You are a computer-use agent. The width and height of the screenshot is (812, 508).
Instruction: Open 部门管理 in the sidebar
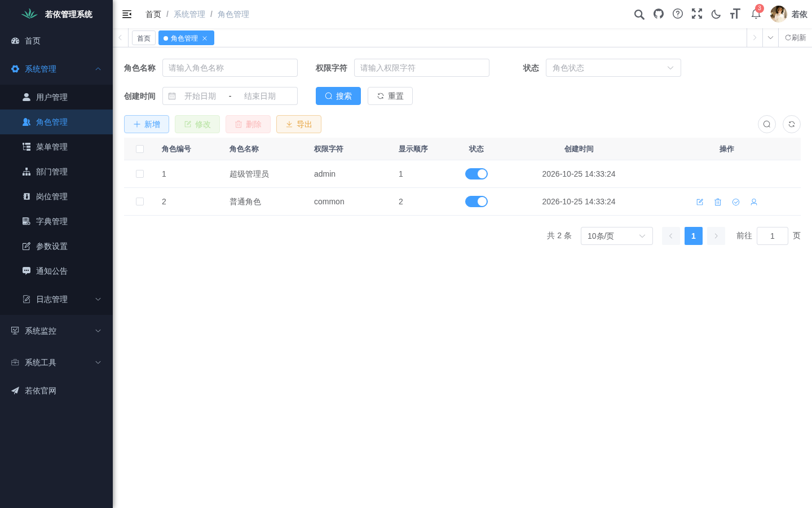pyautogui.click(x=56, y=172)
